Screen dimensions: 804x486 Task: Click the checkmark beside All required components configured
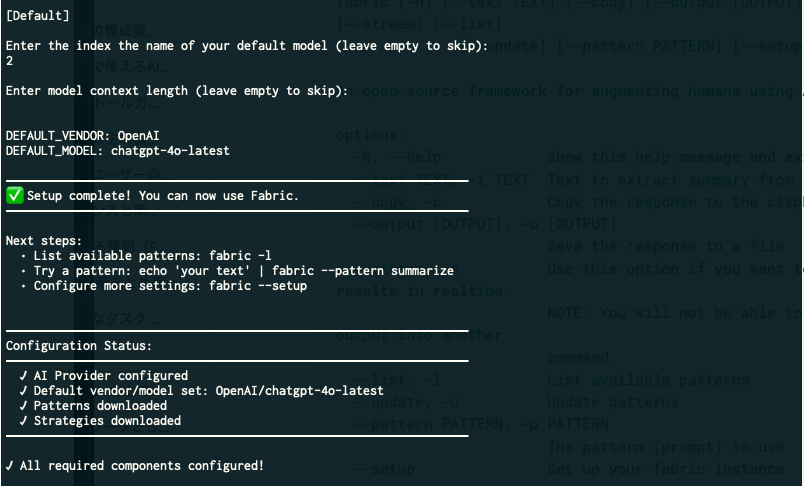click(x=9, y=466)
